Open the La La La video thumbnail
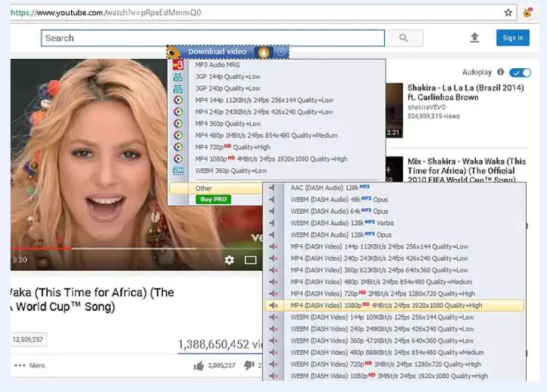Viewport: 547px width, 392px height. click(x=394, y=110)
